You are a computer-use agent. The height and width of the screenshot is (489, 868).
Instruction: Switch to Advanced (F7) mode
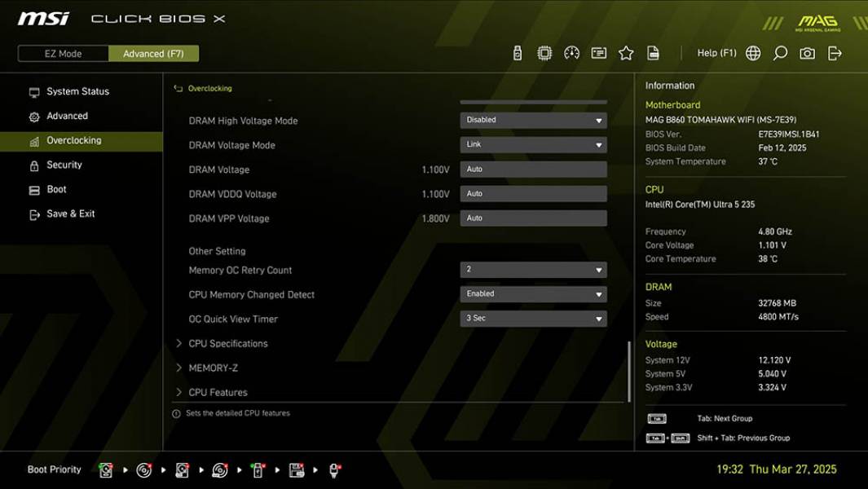153,54
